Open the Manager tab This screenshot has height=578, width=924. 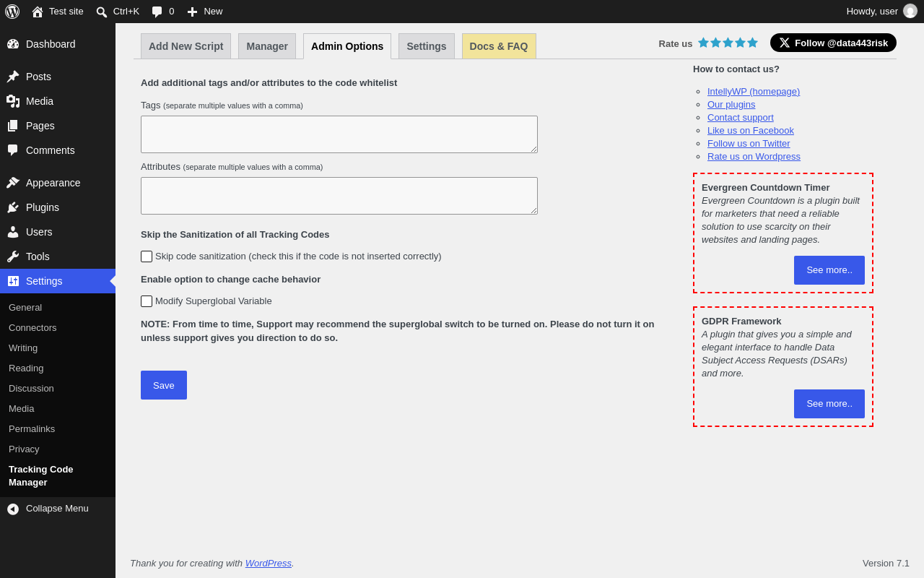click(267, 46)
